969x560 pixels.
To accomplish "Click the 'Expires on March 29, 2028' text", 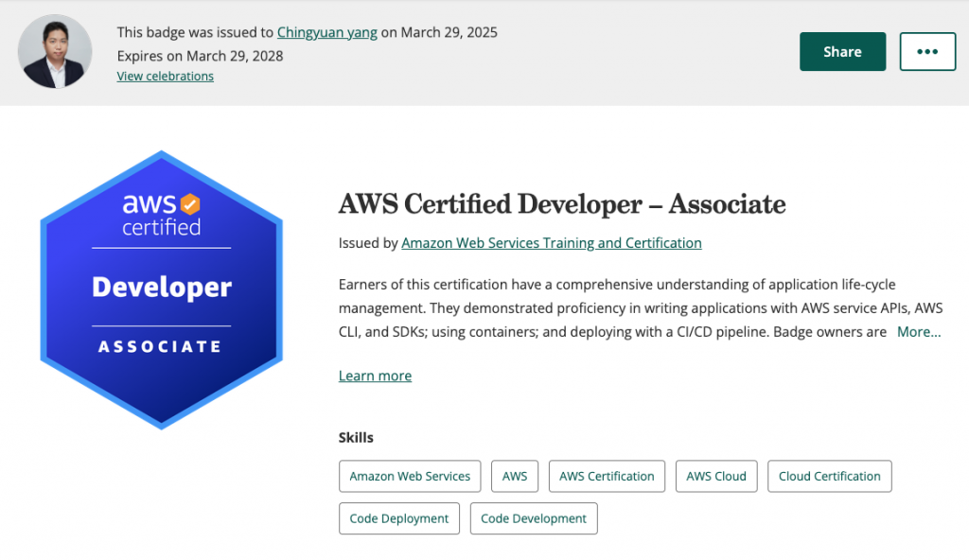I will [x=201, y=56].
